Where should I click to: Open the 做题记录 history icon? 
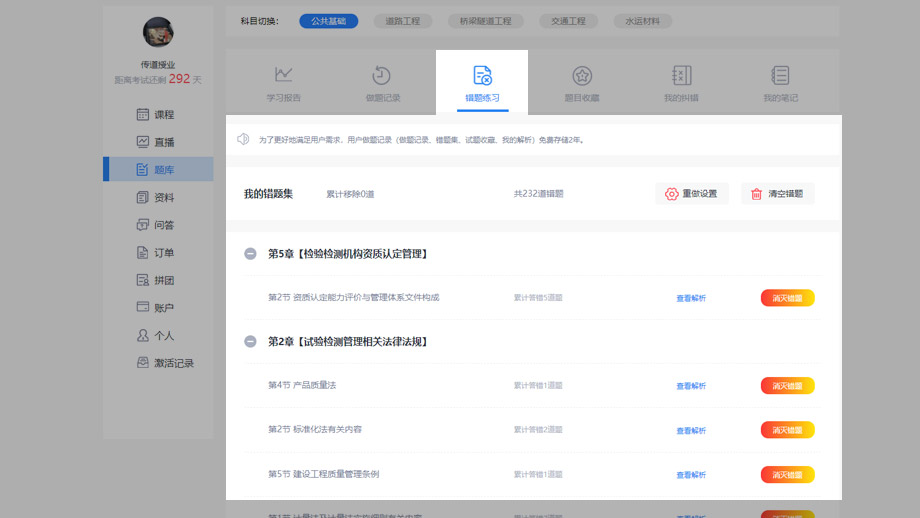382,75
